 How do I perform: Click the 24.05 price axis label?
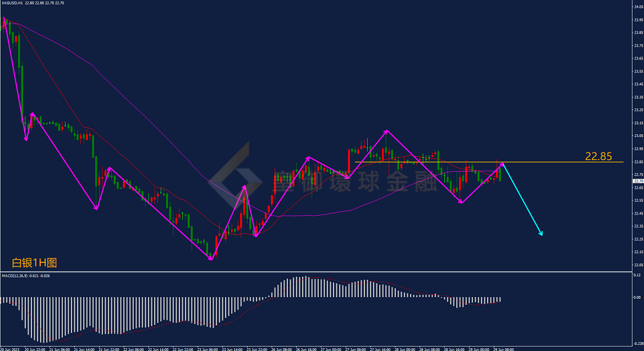pos(638,7)
